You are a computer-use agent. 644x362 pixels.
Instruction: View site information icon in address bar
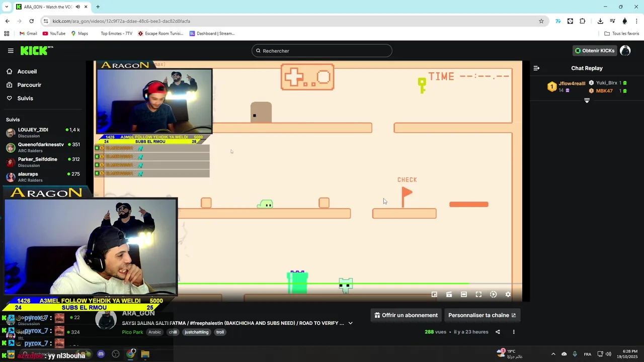[46, 21]
